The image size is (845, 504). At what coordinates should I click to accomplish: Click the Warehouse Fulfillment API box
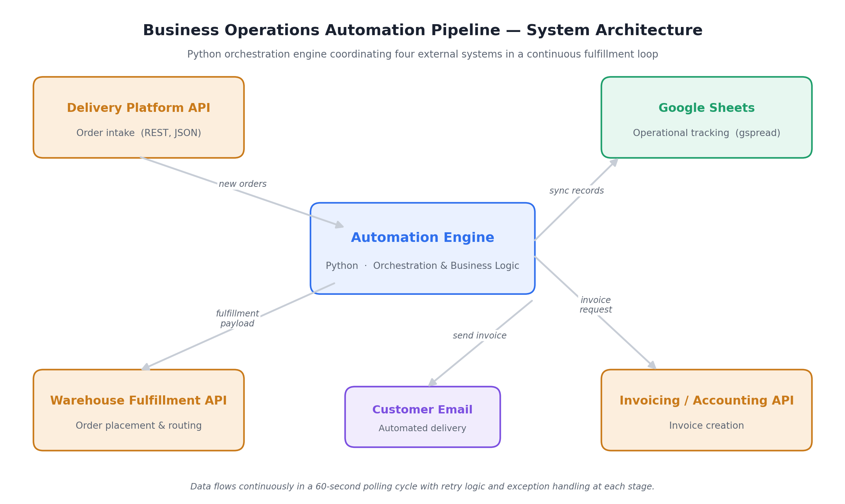pyautogui.click(x=139, y=410)
